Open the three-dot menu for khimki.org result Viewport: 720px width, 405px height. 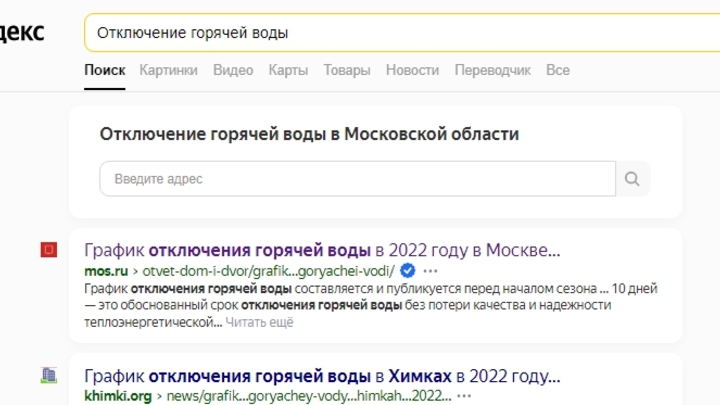click(464, 396)
